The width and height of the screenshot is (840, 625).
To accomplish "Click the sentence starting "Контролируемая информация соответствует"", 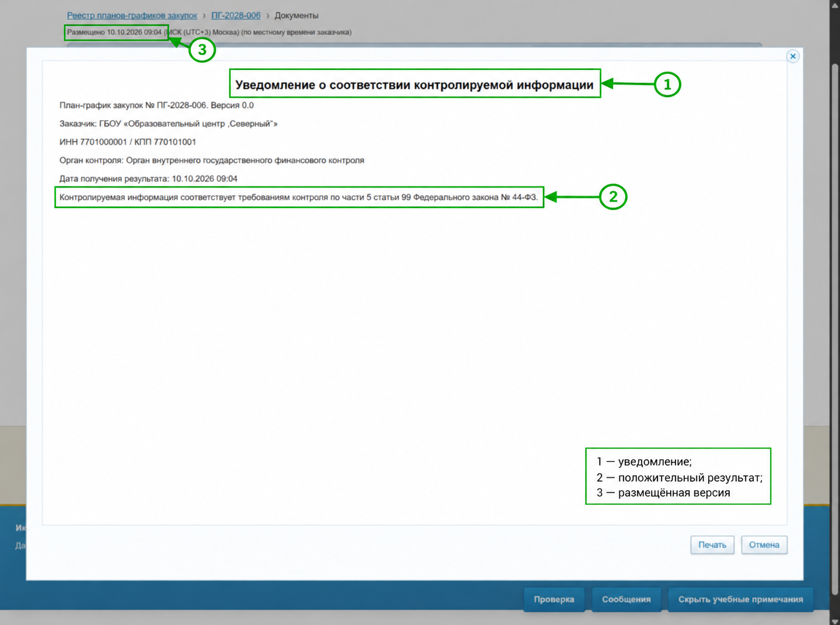I will click(299, 198).
